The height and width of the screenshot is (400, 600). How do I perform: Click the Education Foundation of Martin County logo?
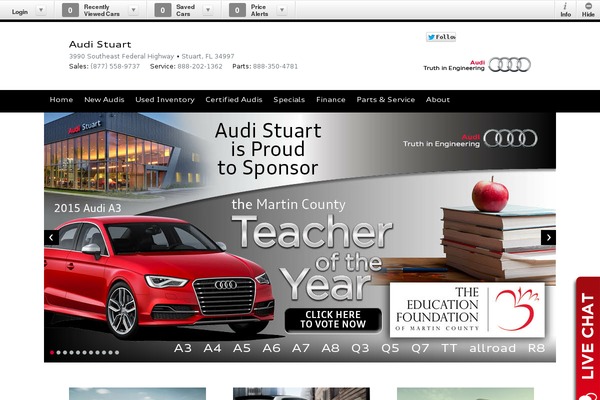(467, 310)
